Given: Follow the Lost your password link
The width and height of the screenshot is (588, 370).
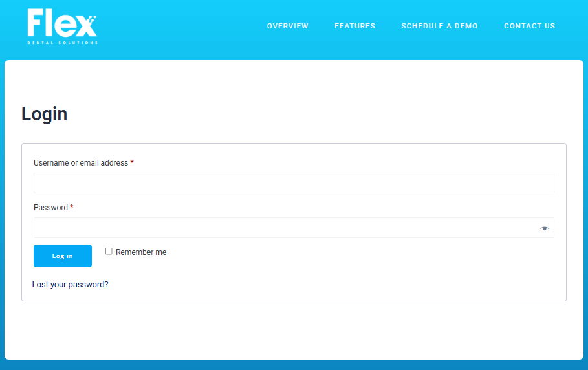Looking at the screenshot, I should click(70, 284).
